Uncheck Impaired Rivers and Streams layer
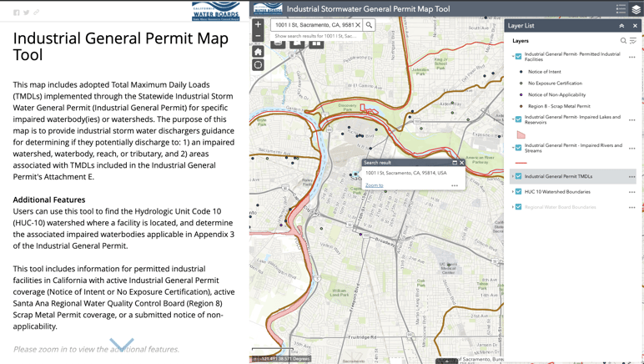 (518, 148)
